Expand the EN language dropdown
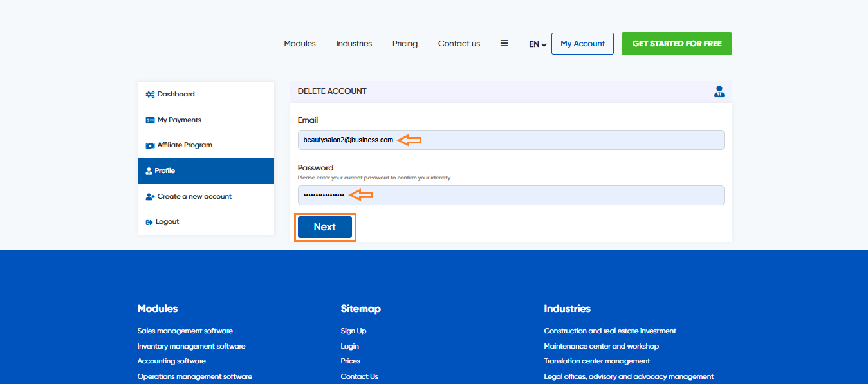Image resolution: width=868 pixels, height=384 pixels. tap(537, 44)
